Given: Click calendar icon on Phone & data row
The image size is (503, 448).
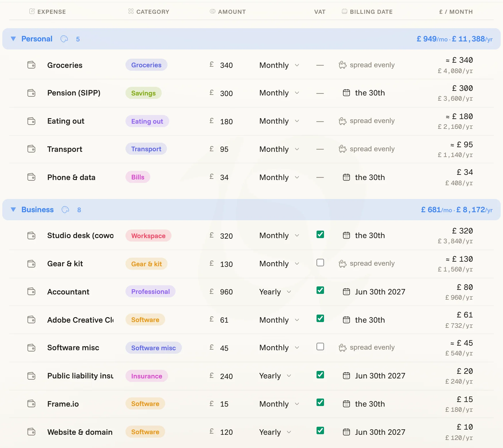Looking at the screenshot, I should coord(346,177).
